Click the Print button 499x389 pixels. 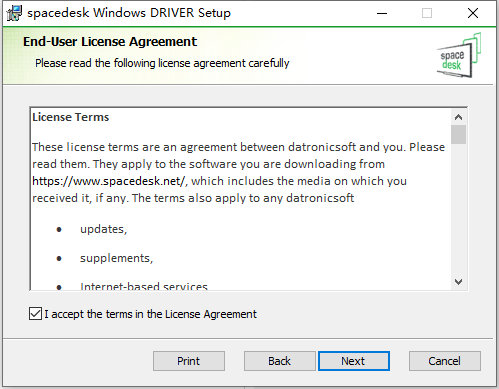(189, 361)
